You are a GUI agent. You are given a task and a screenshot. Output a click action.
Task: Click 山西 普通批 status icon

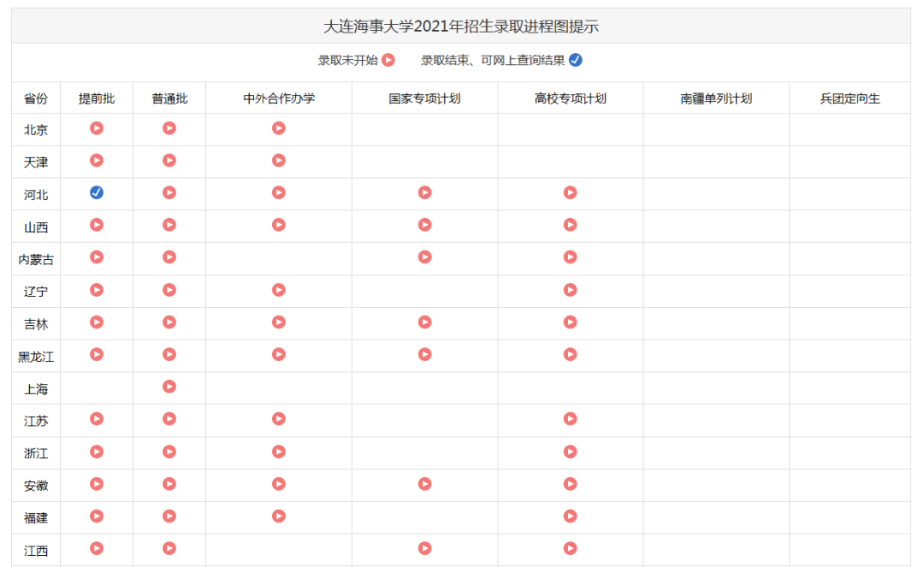(169, 225)
